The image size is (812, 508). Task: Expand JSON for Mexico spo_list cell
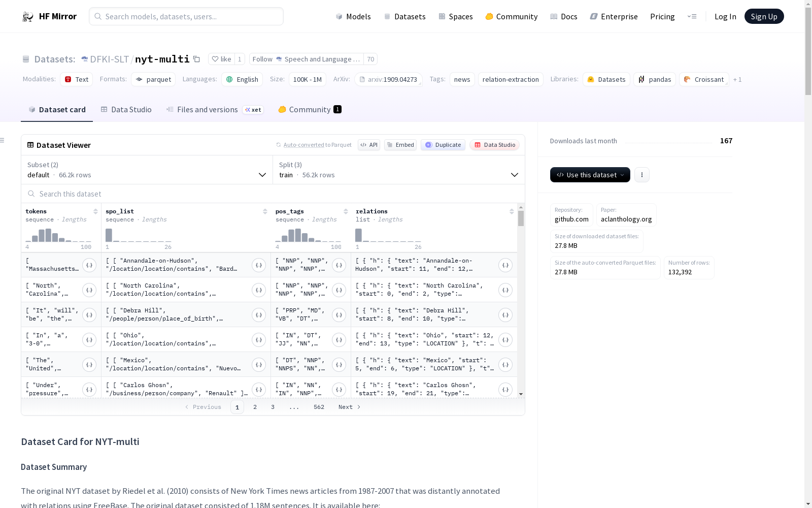[x=259, y=365]
